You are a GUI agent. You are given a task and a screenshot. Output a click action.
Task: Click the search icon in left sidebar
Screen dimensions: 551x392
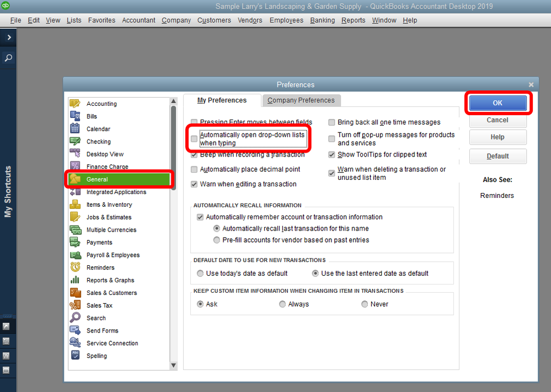(x=8, y=57)
